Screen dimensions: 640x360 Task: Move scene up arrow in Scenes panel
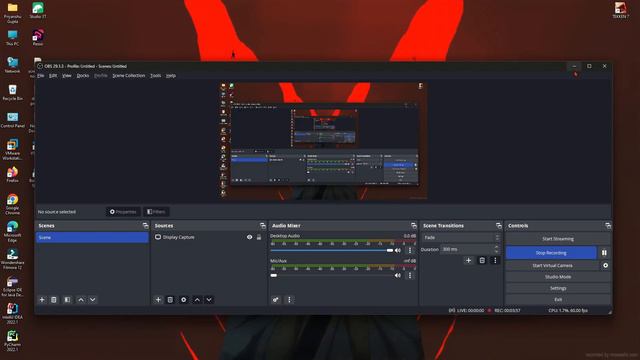click(81, 300)
